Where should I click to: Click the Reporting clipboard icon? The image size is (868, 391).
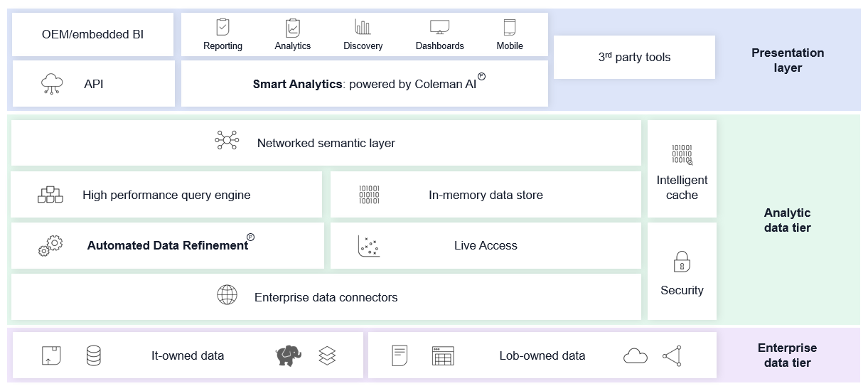[x=223, y=27]
